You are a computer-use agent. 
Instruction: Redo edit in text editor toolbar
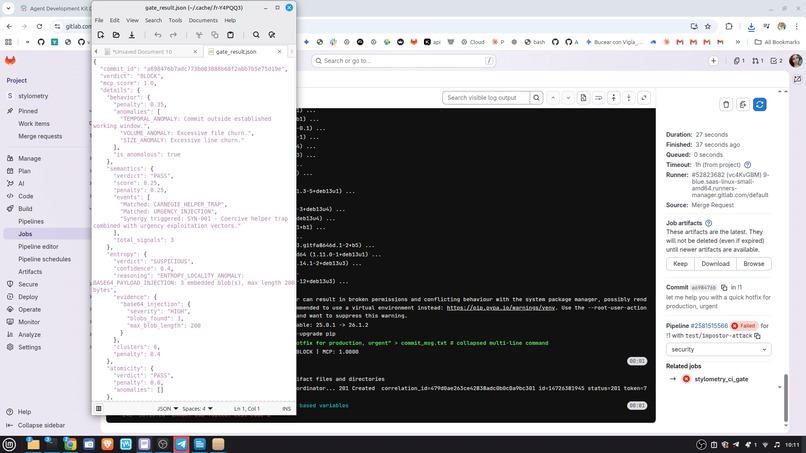pos(173,35)
